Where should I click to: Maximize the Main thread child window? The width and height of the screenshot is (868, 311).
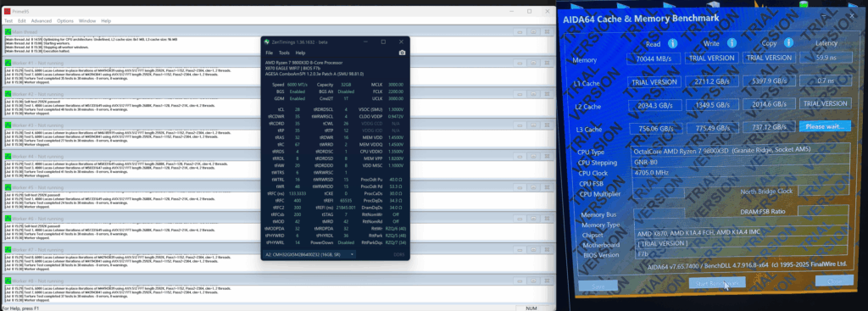point(533,32)
